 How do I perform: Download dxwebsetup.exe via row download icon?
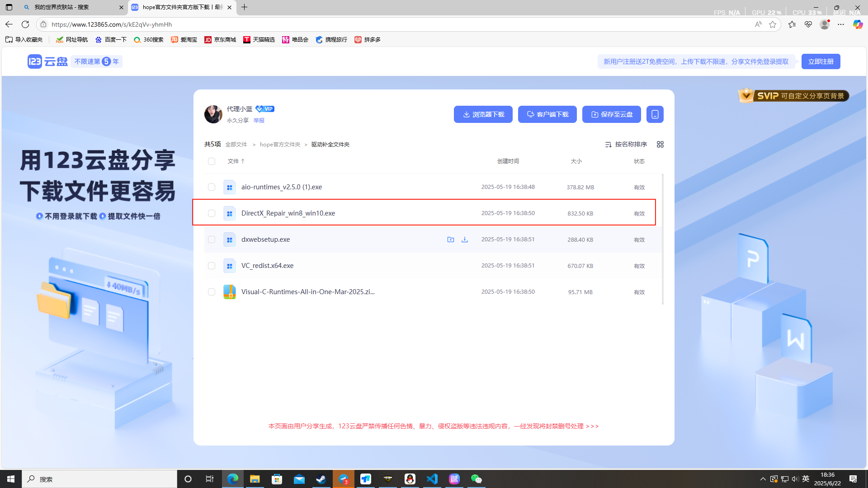pyautogui.click(x=465, y=239)
